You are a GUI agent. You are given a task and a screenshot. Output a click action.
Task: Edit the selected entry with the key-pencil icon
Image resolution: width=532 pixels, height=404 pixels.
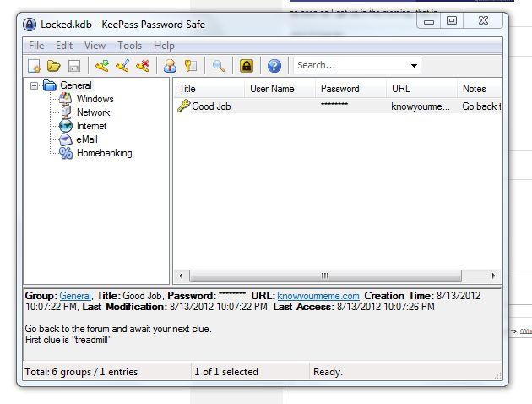[122, 66]
